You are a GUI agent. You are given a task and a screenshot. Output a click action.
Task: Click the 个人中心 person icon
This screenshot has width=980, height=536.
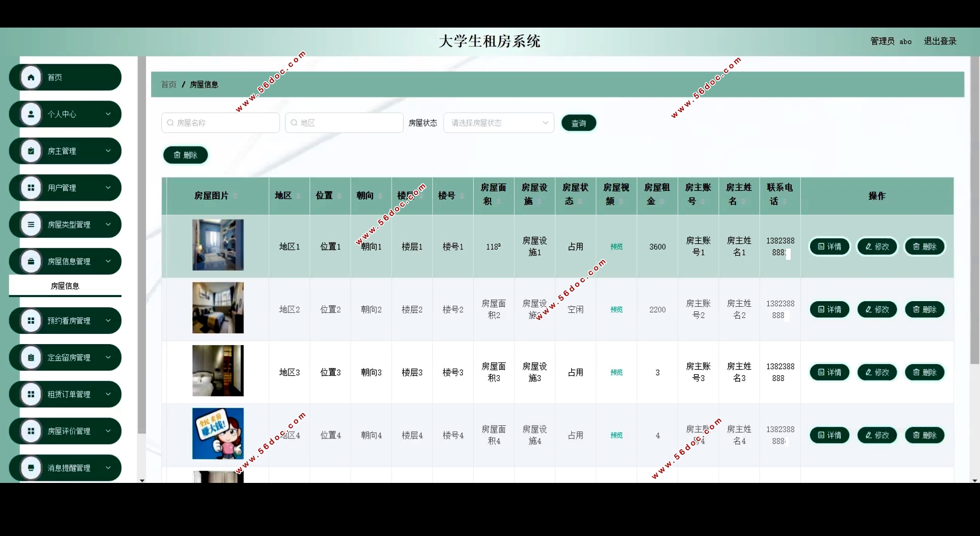pyautogui.click(x=31, y=114)
